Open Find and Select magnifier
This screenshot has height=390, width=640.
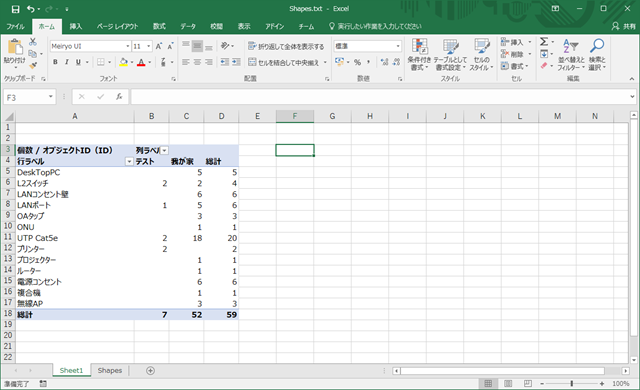[597, 54]
